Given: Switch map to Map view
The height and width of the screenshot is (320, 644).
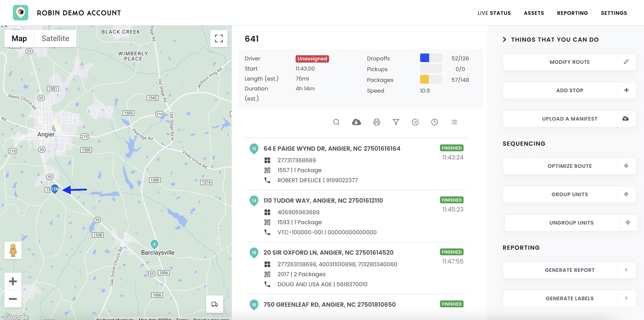Looking at the screenshot, I should tap(19, 38).
